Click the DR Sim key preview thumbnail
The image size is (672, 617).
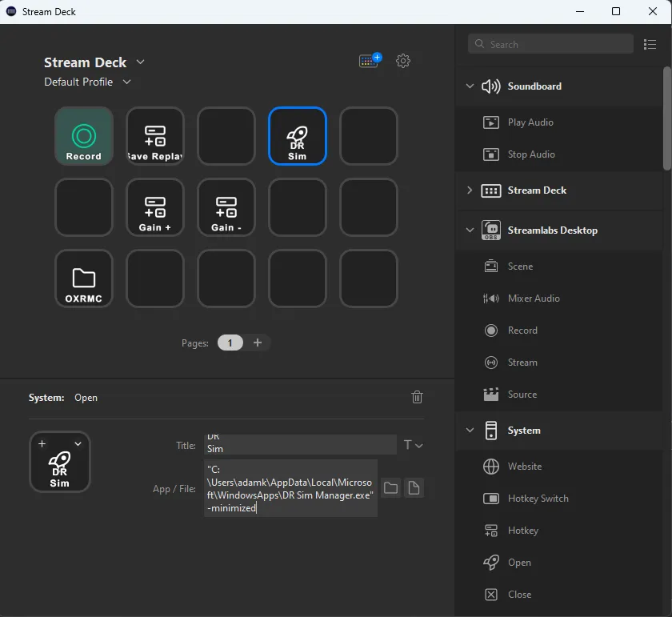click(x=60, y=462)
